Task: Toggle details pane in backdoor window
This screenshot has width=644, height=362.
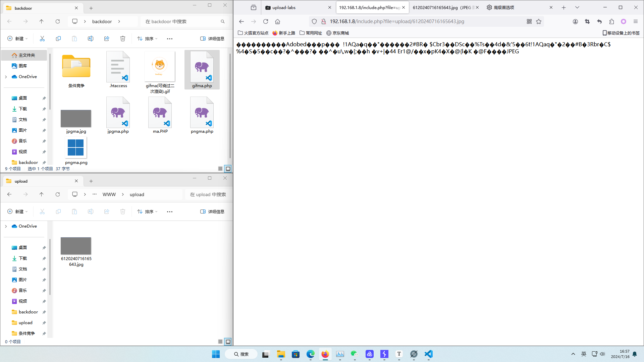Action: pyautogui.click(x=212, y=39)
